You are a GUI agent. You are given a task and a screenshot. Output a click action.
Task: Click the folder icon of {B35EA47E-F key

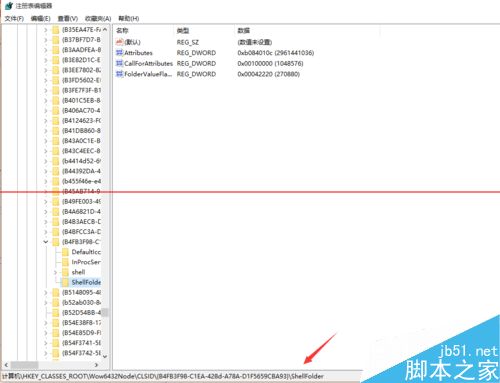tap(56, 30)
